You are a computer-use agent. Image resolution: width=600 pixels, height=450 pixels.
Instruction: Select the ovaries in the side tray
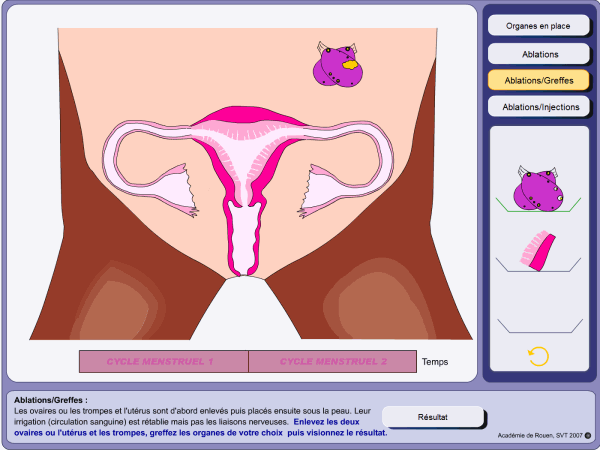538,189
